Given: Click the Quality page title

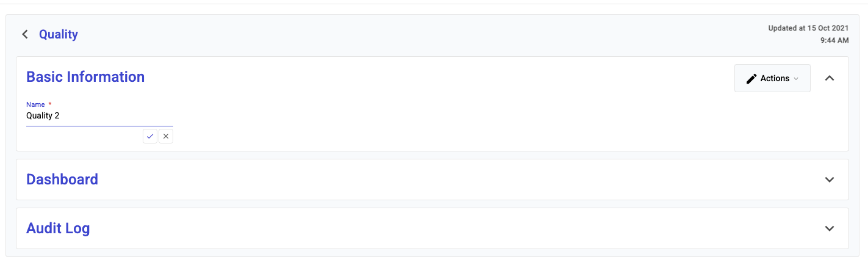Looking at the screenshot, I should coord(59,34).
